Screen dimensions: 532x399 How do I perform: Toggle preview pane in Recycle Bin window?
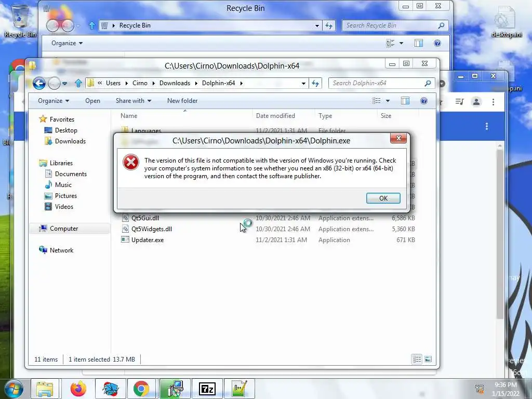(x=419, y=43)
